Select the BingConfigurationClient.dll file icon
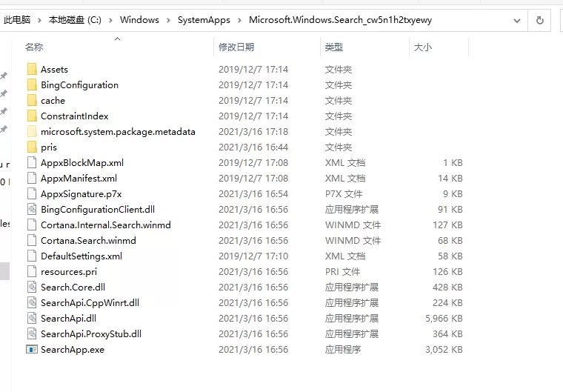The height and width of the screenshot is (392, 563). pyautogui.click(x=32, y=209)
